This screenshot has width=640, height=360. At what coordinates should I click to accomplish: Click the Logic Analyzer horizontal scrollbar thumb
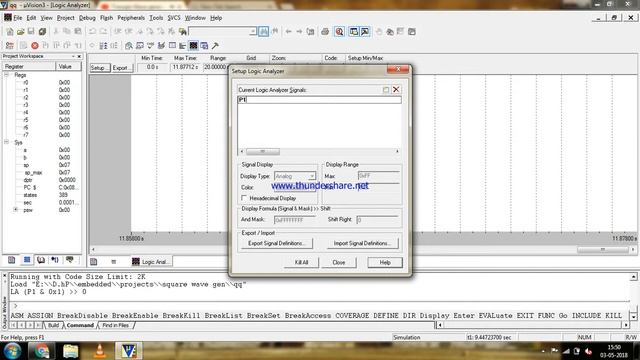point(602,249)
